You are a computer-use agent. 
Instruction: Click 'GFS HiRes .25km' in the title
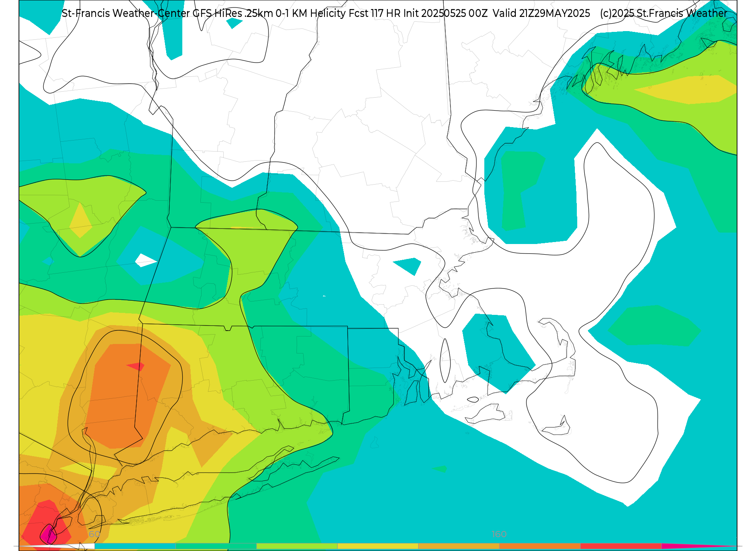[233, 13]
